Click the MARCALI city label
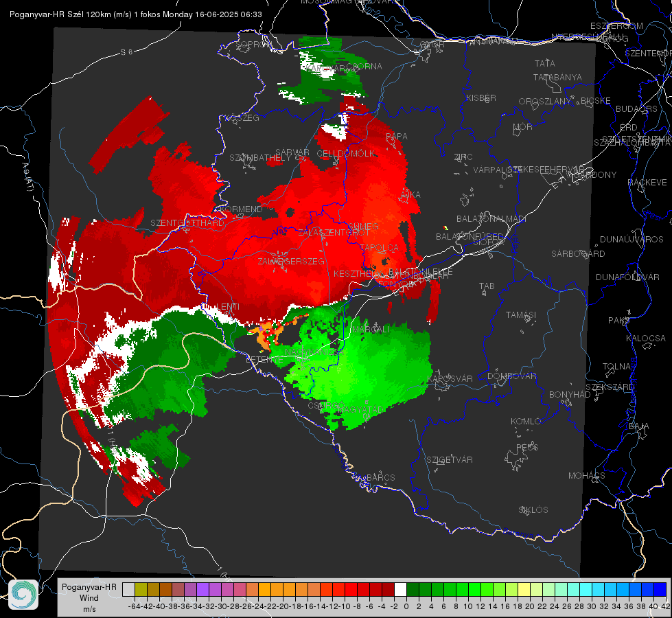672x618 pixels. (370, 330)
